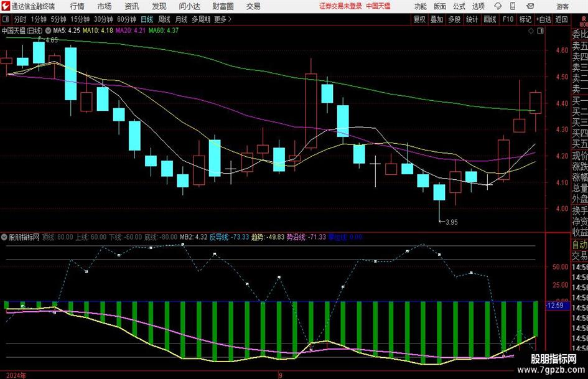Switch to the 周线 weekly tab
The height and width of the screenshot is (379, 588).
pos(164,19)
